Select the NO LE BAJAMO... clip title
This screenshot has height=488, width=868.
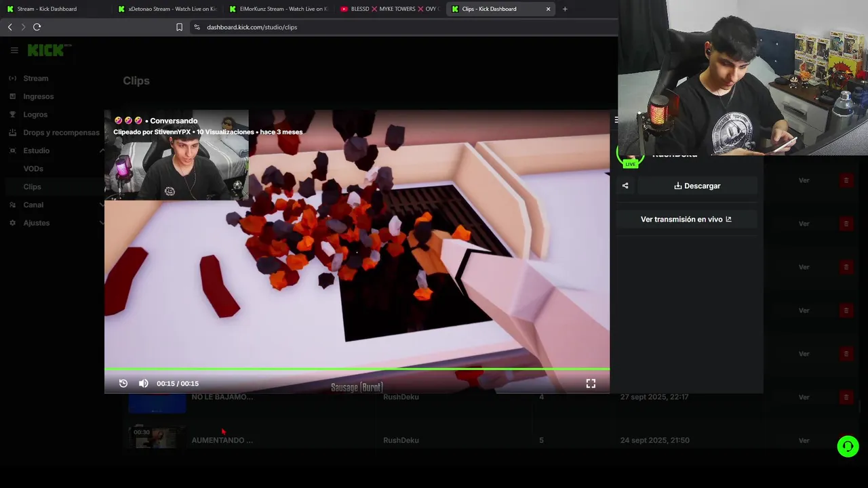[x=222, y=397]
